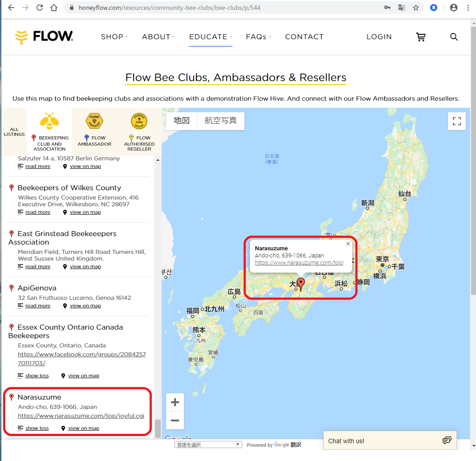View ApiGenova on map
Viewport: 476px width, 461px height.
85,306
